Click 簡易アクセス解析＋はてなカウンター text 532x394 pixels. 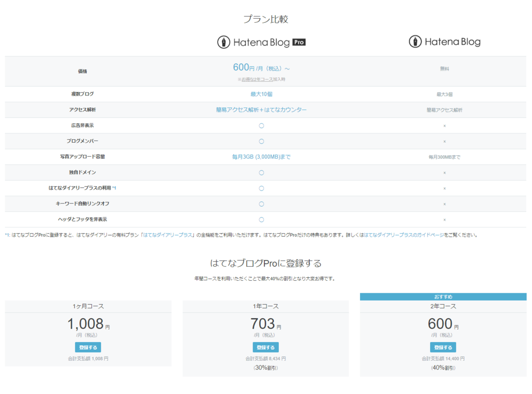(x=261, y=110)
